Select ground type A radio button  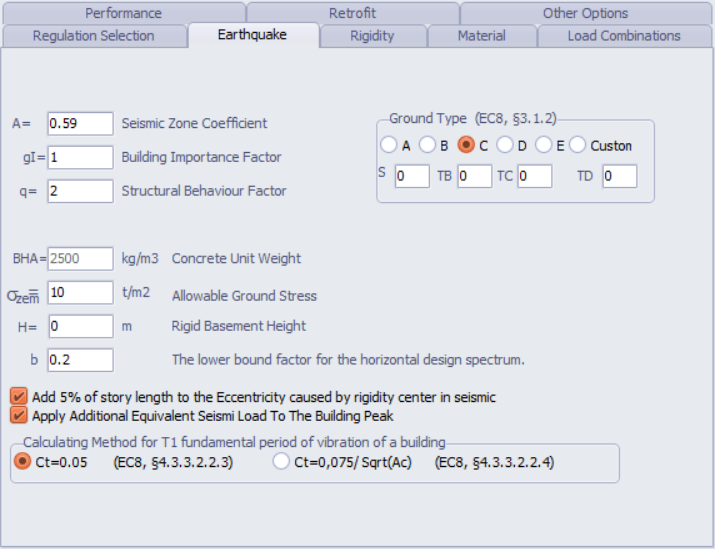coord(389,145)
